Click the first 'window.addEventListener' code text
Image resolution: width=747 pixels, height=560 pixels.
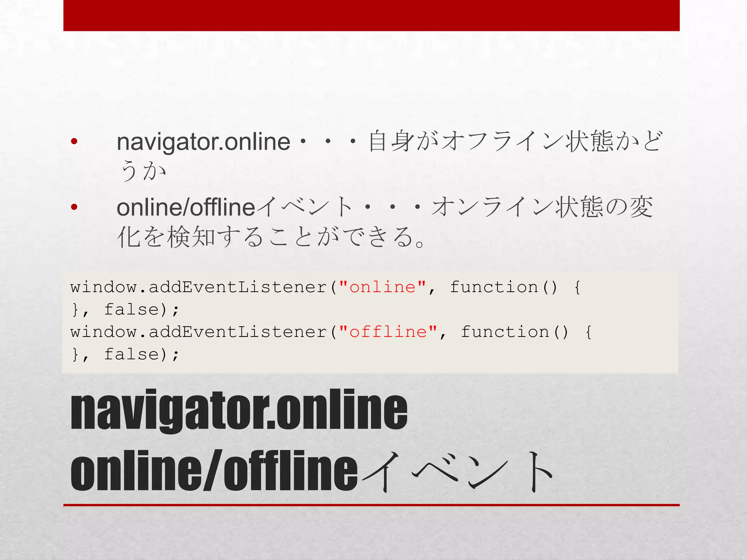pyautogui.click(x=198, y=288)
